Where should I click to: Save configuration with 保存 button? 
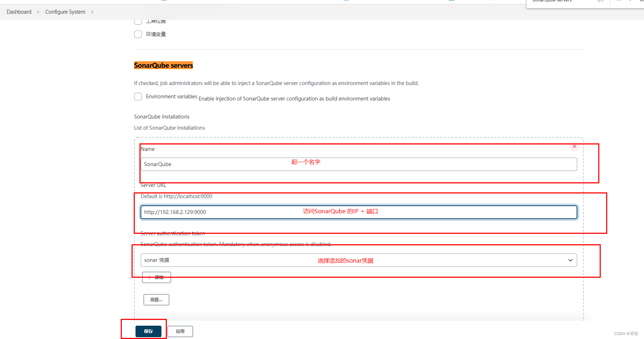coord(148,331)
